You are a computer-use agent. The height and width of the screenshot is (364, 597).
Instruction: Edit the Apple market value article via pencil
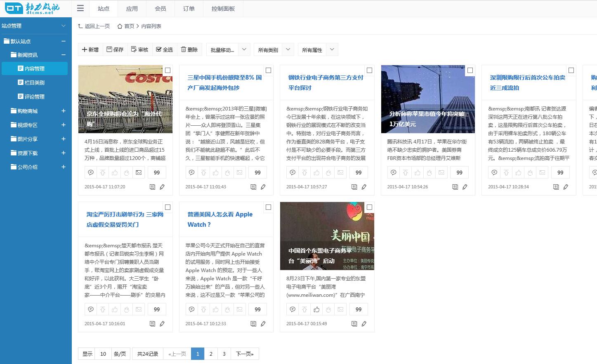tap(465, 187)
